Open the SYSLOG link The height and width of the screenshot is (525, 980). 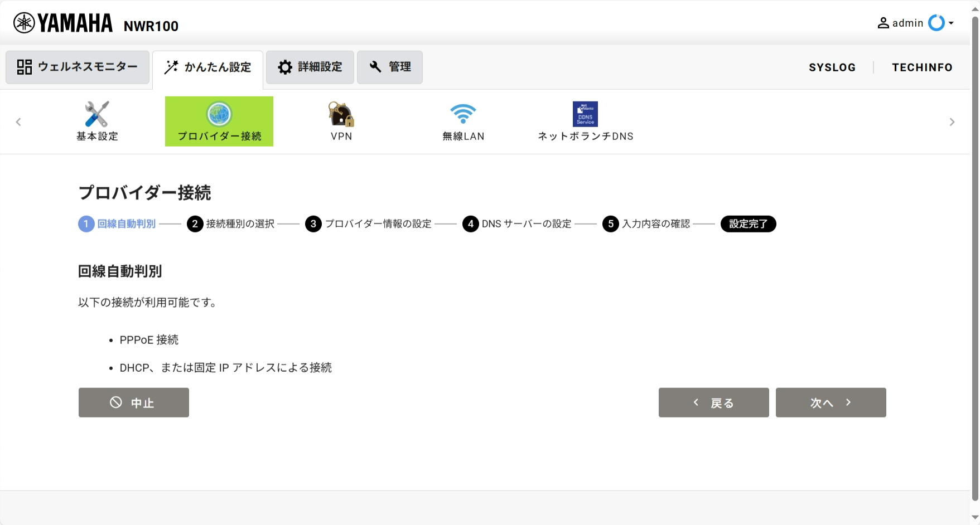tap(832, 67)
